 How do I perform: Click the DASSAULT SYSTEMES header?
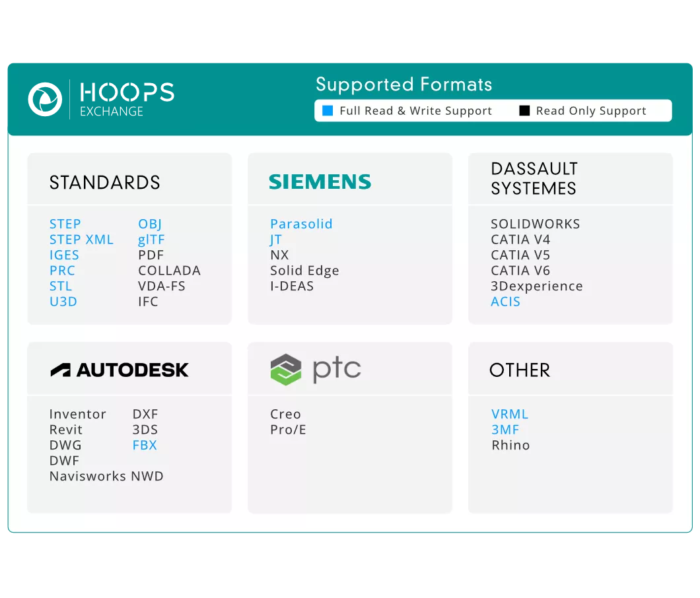point(534,179)
